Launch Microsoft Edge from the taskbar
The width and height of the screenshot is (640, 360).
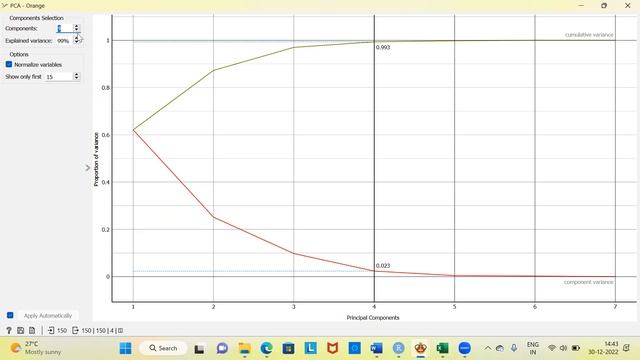(267, 348)
